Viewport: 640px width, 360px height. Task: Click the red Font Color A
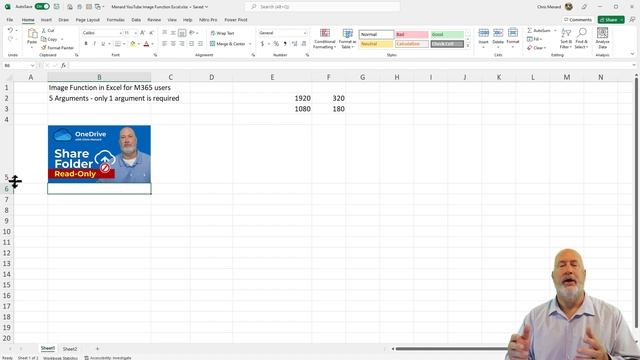click(146, 44)
